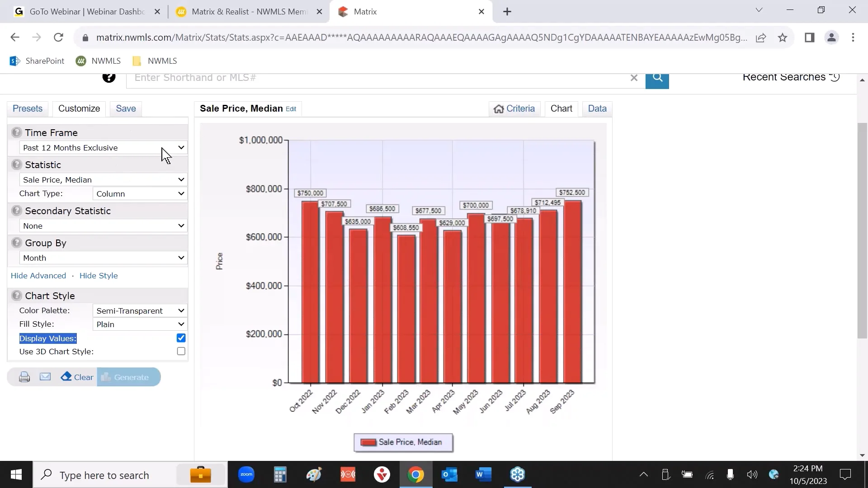The image size is (868, 488).
Task: Click the print icon below Chart Style
Action: click(x=24, y=377)
